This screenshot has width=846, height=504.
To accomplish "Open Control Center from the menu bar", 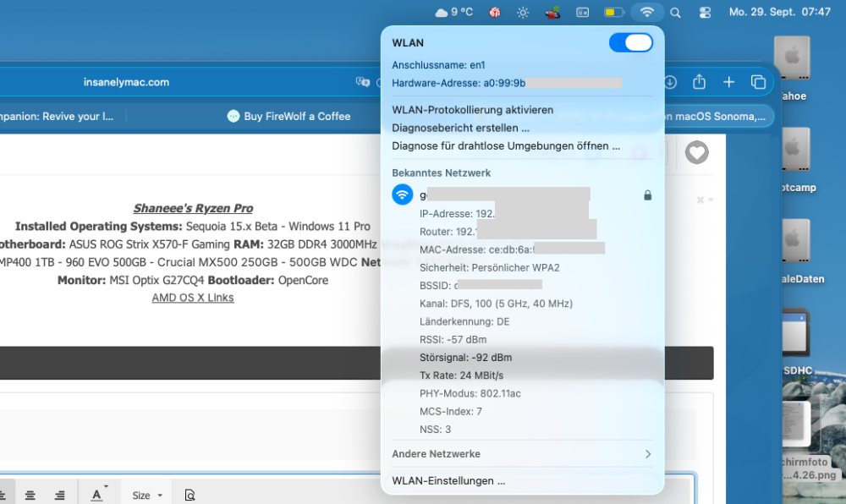I will click(705, 13).
